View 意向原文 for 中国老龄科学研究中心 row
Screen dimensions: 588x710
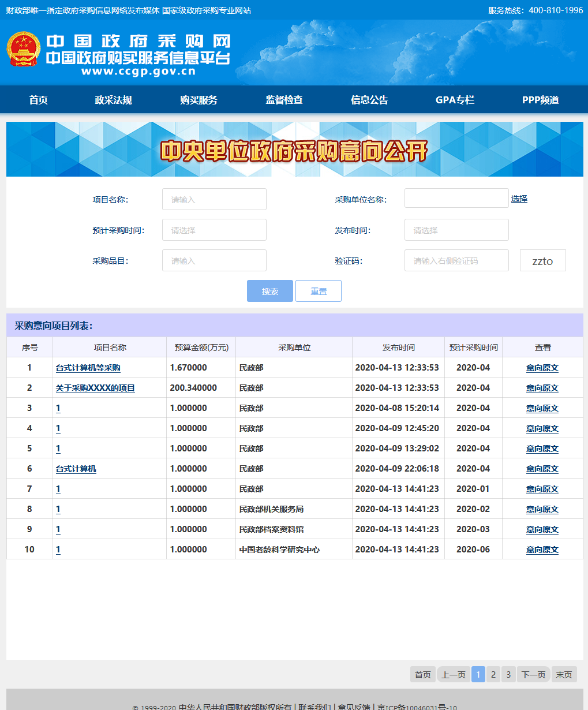pyautogui.click(x=541, y=549)
